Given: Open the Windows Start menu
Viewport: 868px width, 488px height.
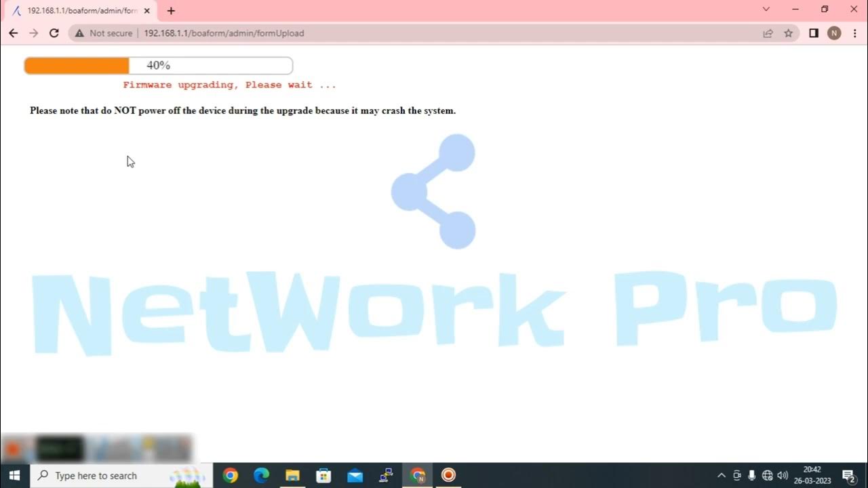Looking at the screenshot, I should tap(14, 475).
